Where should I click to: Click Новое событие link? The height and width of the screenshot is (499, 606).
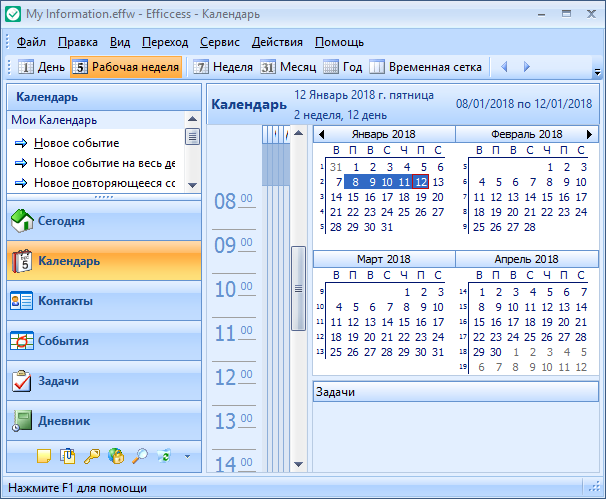tap(76, 143)
